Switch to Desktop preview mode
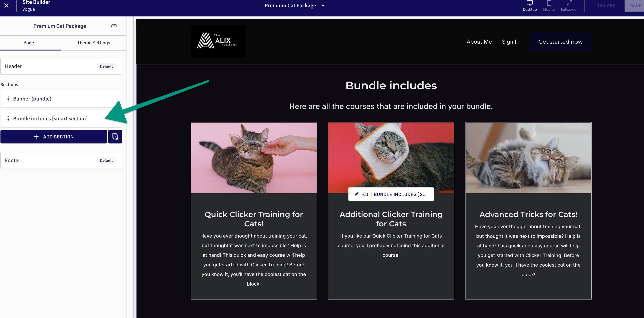 click(530, 6)
